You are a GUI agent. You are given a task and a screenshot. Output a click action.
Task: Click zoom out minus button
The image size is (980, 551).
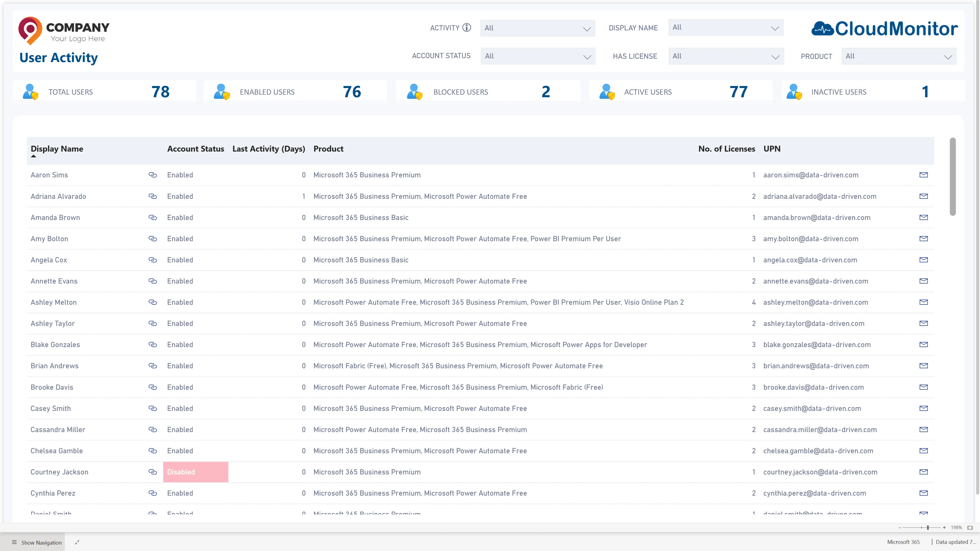(x=900, y=528)
